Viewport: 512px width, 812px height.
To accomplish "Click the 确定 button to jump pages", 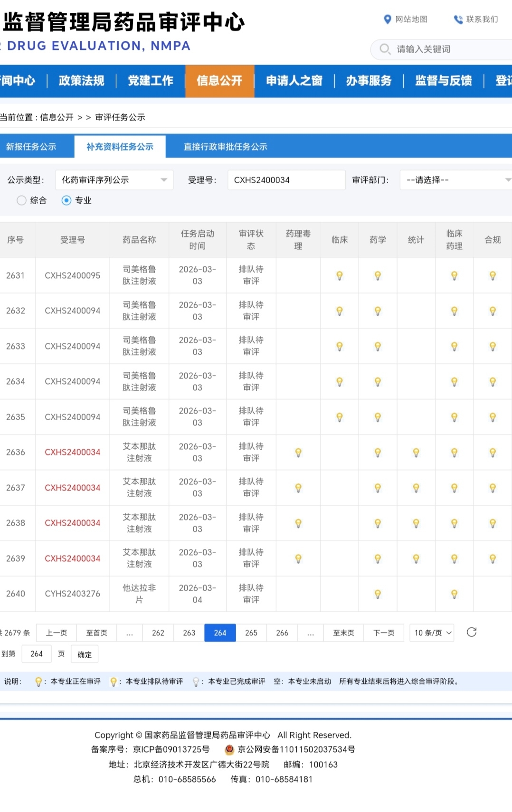I will coord(85,654).
